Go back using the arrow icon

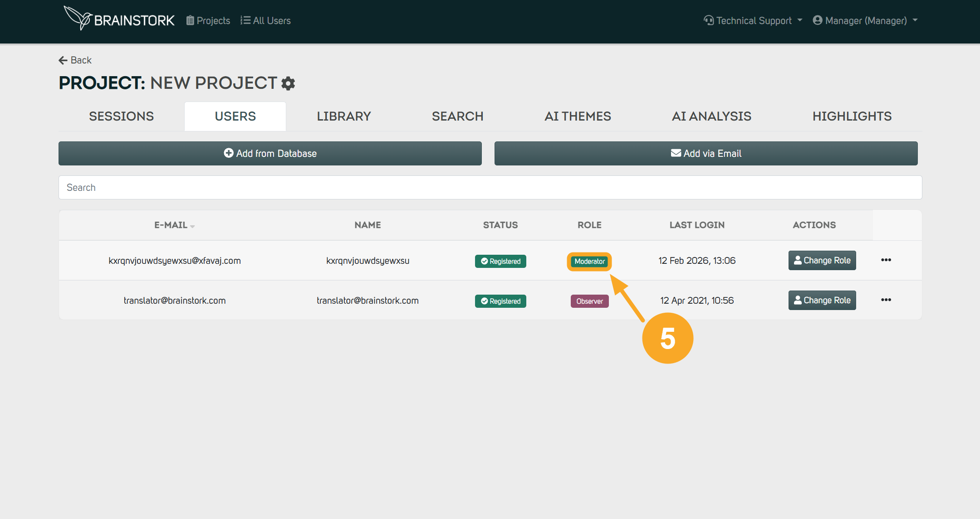pos(63,60)
